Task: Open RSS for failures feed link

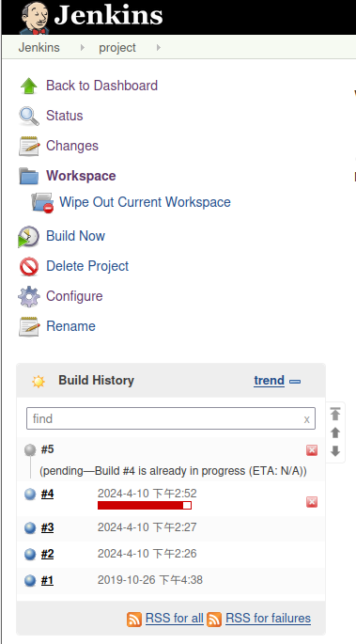Action: click(269, 618)
